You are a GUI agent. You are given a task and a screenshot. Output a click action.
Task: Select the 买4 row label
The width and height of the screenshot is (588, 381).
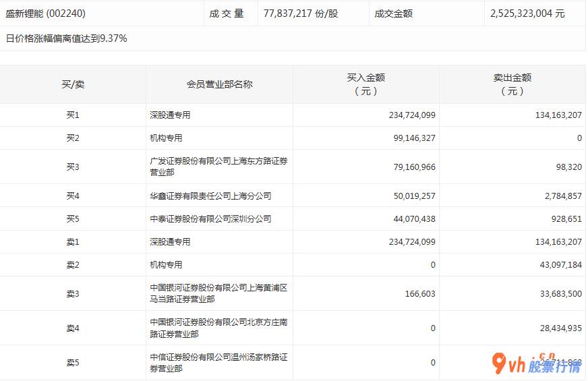pyautogui.click(x=73, y=196)
